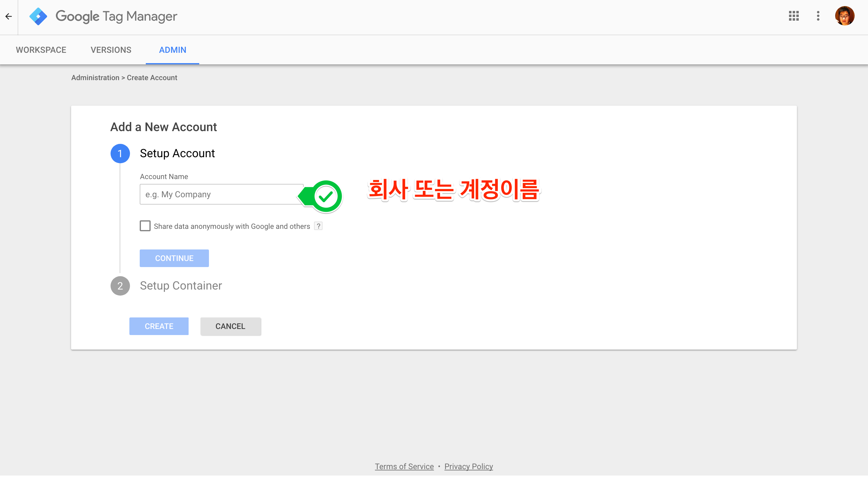Click the Continue button
The width and height of the screenshot is (868, 488).
tap(174, 258)
